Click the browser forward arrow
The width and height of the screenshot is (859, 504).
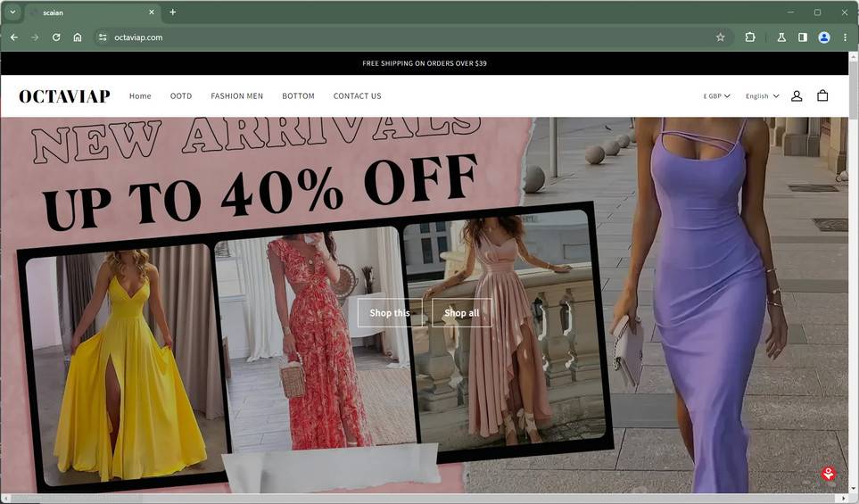35,37
